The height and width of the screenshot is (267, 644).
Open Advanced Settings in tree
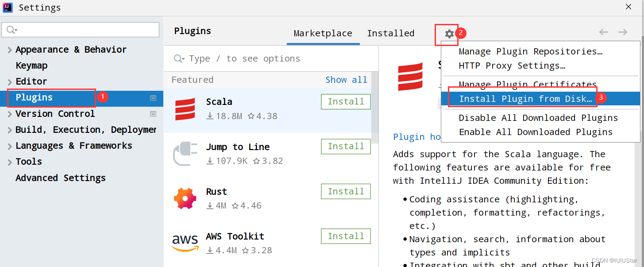click(61, 178)
